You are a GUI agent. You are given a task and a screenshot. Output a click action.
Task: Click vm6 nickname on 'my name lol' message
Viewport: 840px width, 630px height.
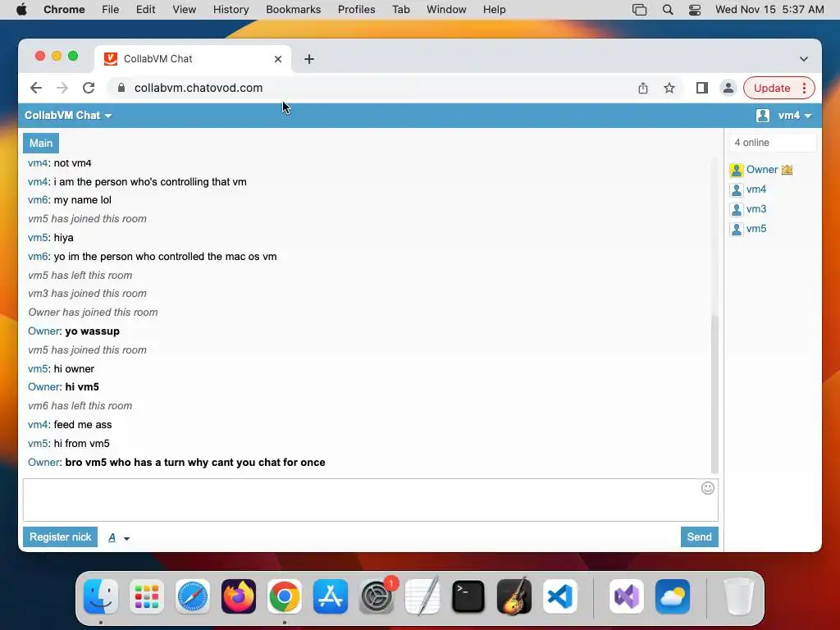click(x=38, y=200)
